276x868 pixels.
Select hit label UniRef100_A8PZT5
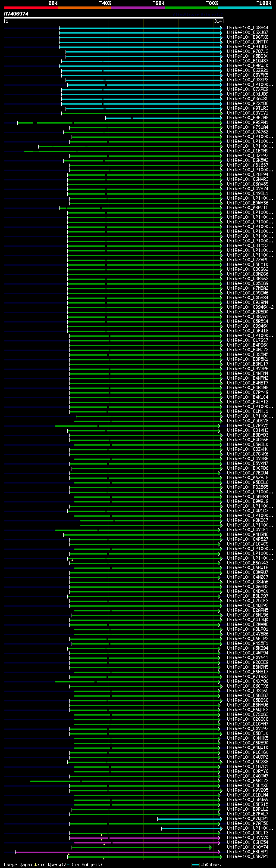(248, 208)
